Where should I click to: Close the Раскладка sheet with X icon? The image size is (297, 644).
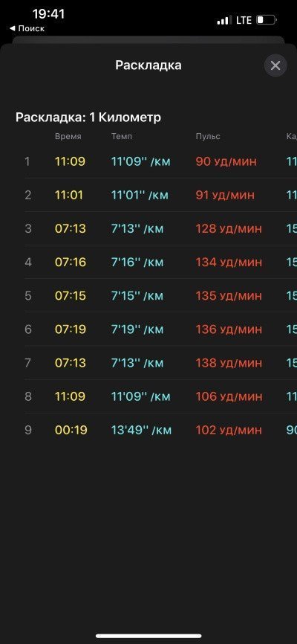click(275, 65)
